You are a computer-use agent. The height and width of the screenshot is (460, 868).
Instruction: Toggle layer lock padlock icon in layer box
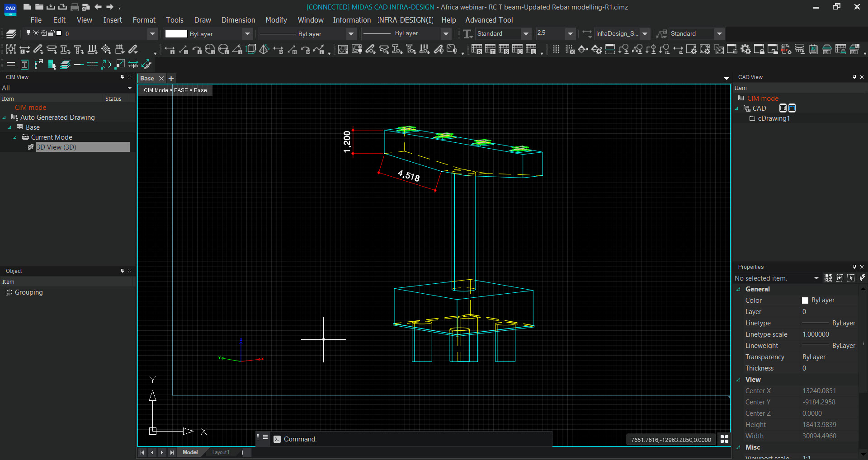[51, 33]
